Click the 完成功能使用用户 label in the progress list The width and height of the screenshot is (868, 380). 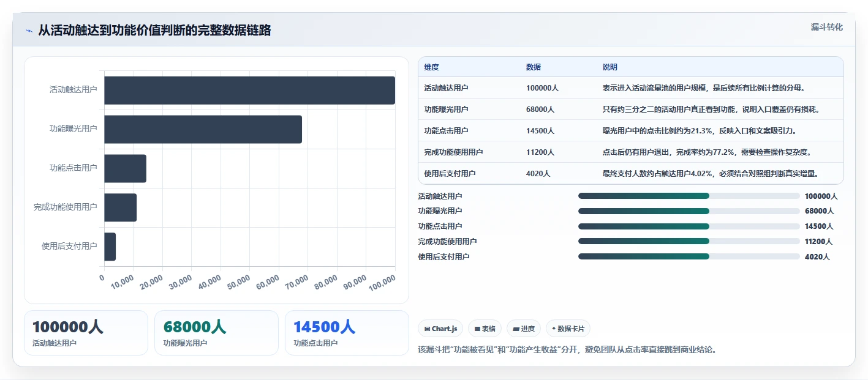(447, 242)
